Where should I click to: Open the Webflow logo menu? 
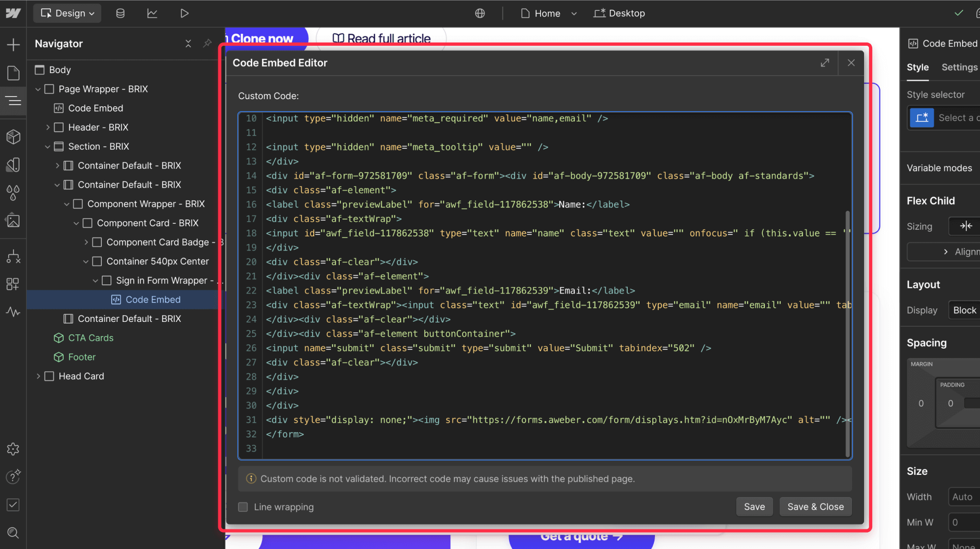(x=13, y=13)
